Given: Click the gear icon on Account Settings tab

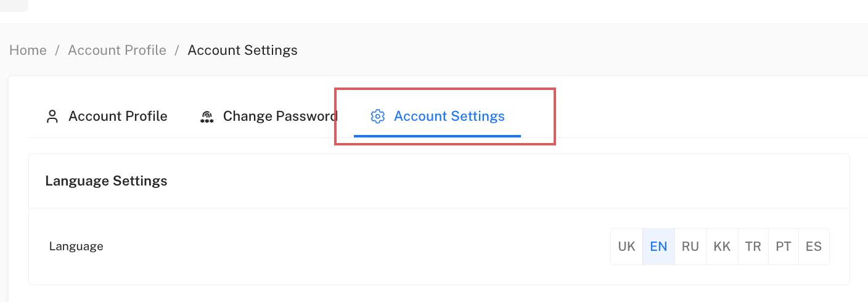Looking at the screenshot, I should (x=377, y=116).
